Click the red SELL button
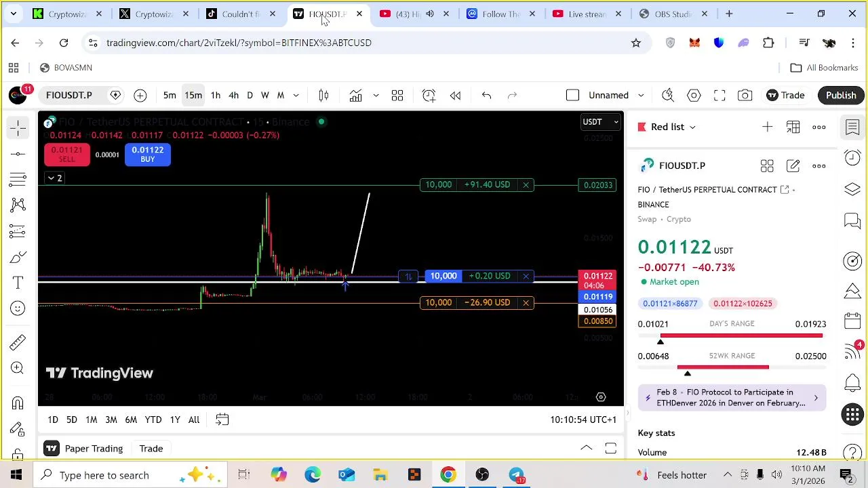The image size is (868, 488). coord(66,155)
